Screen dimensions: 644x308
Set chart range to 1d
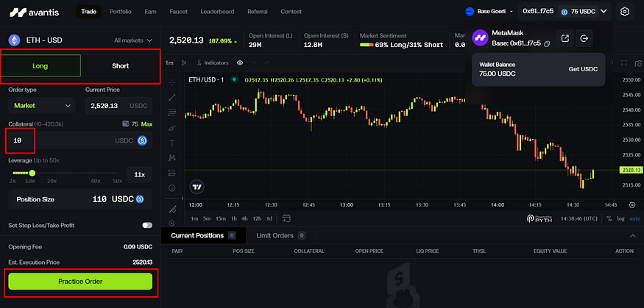pyautogui.click(x=269, y=218)
